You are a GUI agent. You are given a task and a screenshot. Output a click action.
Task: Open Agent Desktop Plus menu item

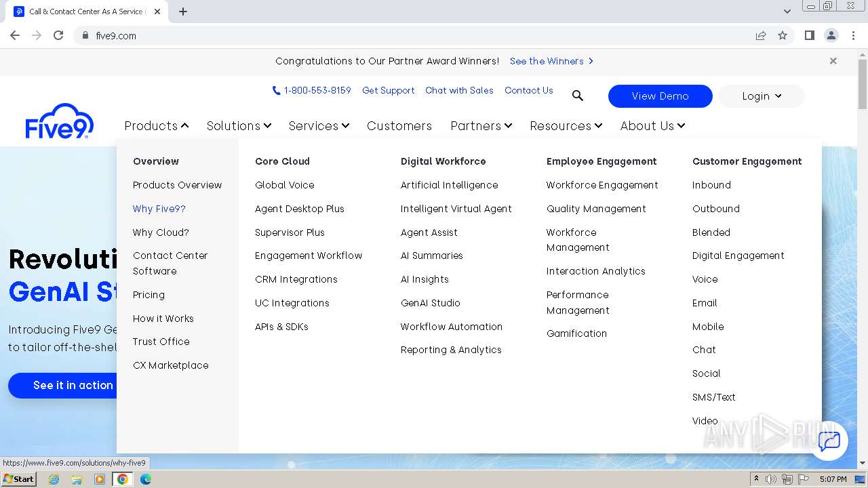point(300,209)
